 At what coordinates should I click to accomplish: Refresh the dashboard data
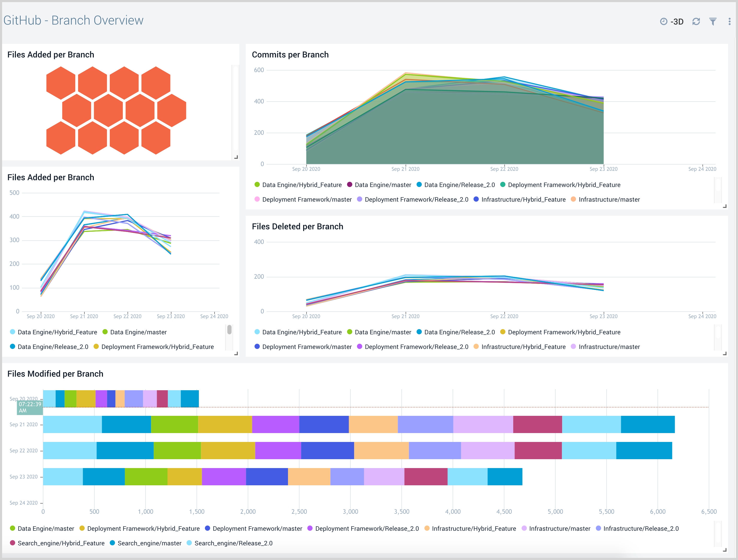[x=697, y=21]
